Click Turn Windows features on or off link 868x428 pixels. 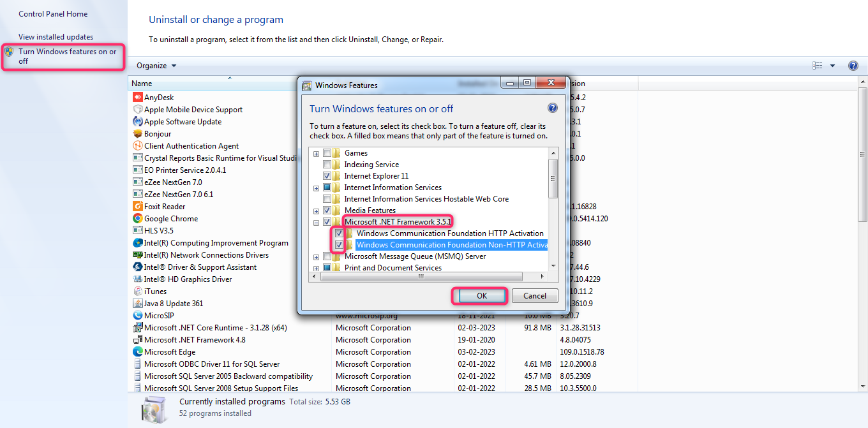(68, 56)
